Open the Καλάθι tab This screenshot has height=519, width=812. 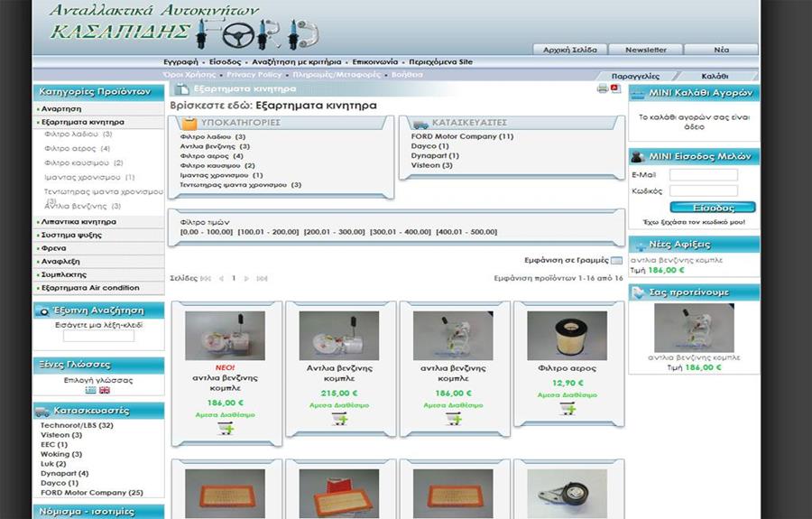(715, 76)
